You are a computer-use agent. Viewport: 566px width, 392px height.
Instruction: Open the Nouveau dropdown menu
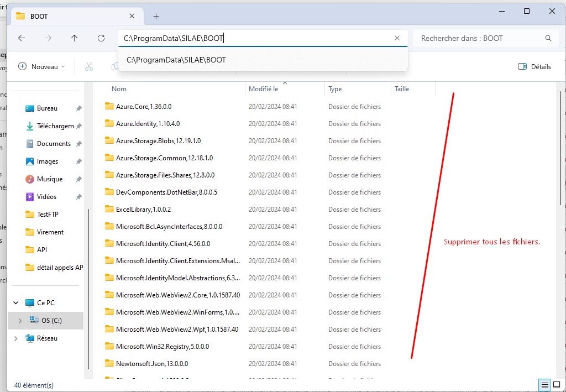pos(41,66)
